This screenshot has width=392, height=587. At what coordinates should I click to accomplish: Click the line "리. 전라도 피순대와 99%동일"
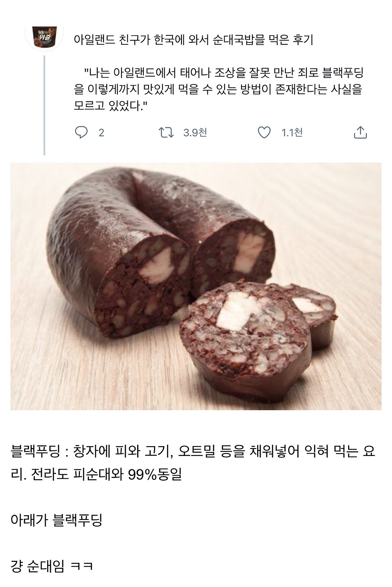tap(96, 475)
